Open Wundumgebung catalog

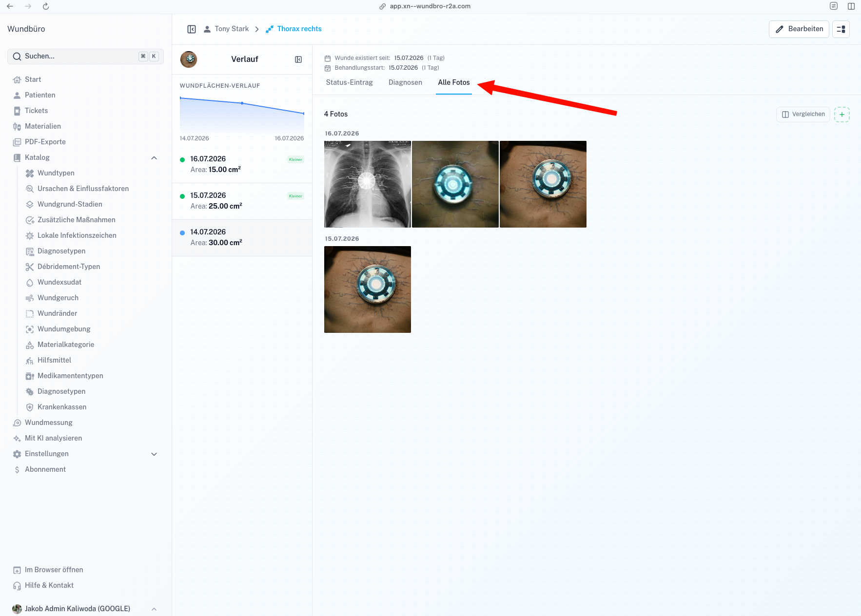click(x=64, y=329)
